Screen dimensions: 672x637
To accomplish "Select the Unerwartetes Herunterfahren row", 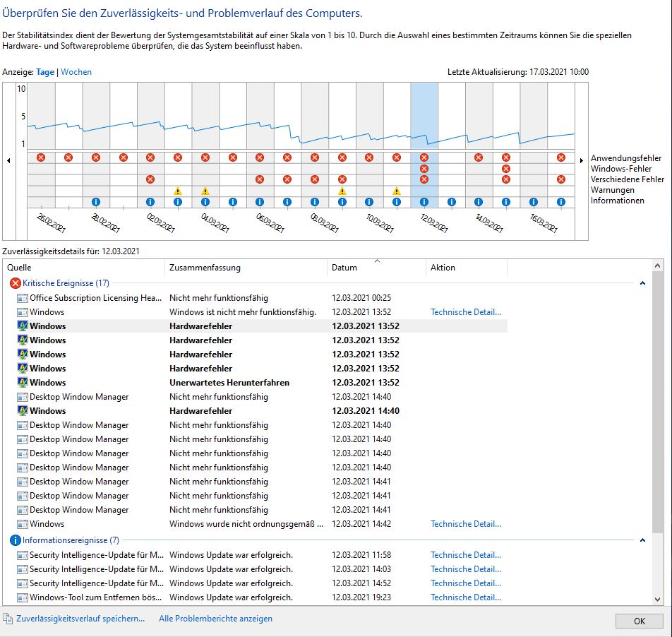I will [261, 382].
